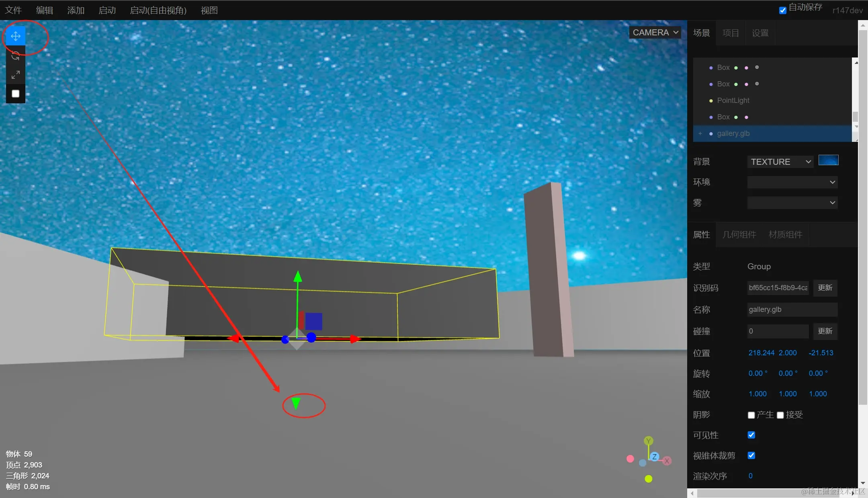This screenshot has width=868, height=498.
Task: Switch to the 材质组件 tab
Action: (x=785, y=234)
